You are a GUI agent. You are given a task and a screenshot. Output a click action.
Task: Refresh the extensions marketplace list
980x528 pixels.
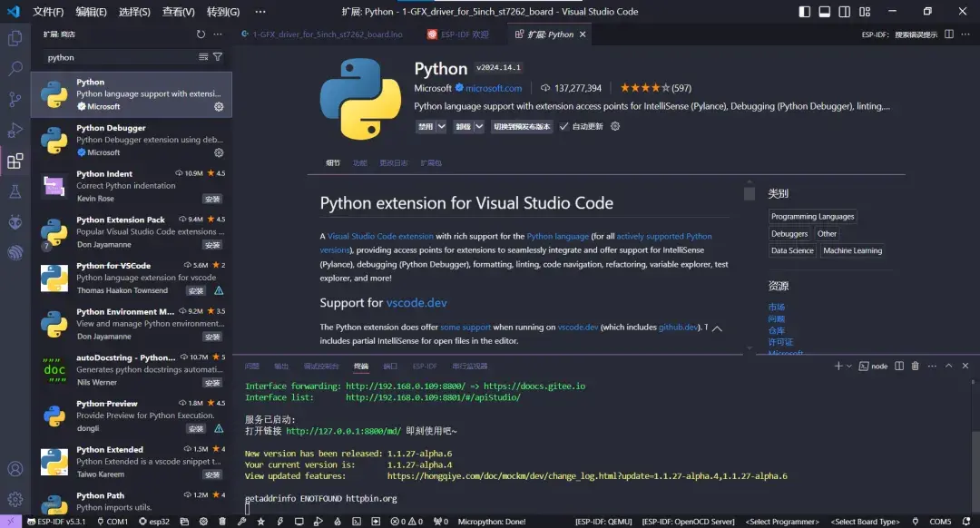[x=201, y=34]
